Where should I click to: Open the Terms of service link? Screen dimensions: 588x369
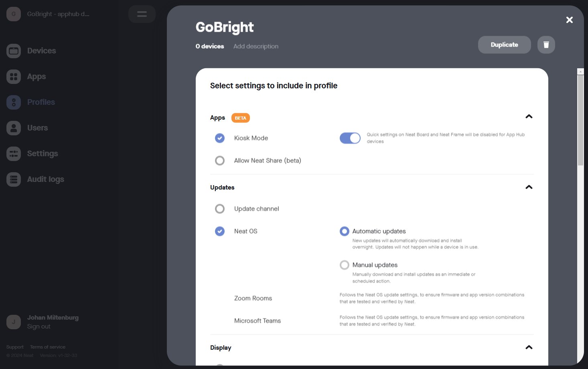point(48,347)
